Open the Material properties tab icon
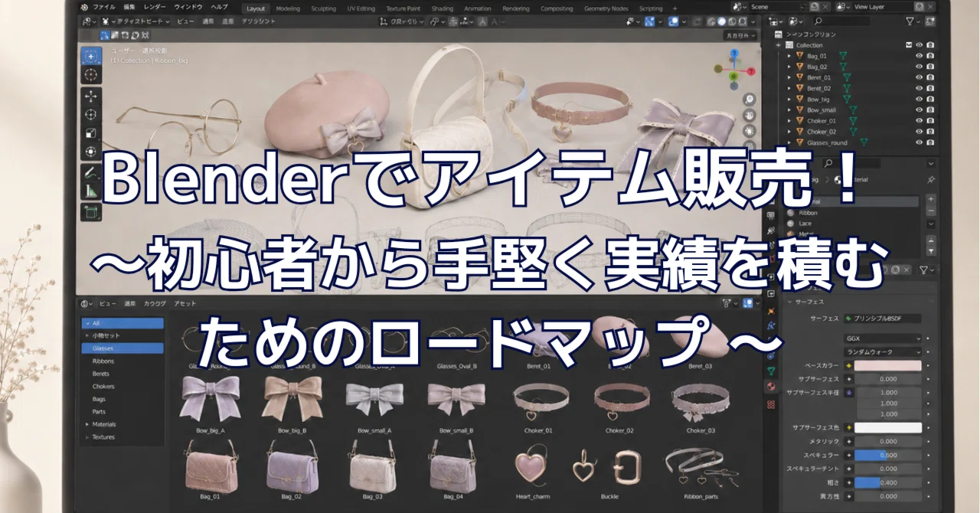Viewport: 980px width, 513px height. click(771, 387)
